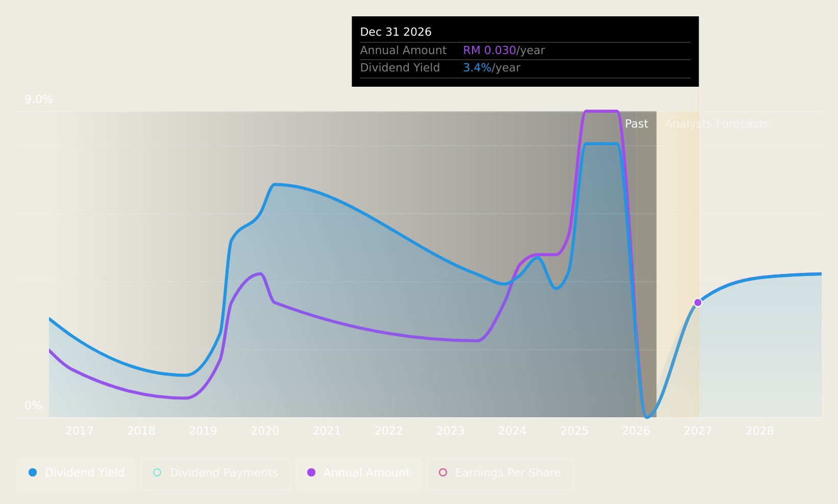The image size is (838, 504).
Task: Click the 2027 x-axis year label
Action: point(698,431)
